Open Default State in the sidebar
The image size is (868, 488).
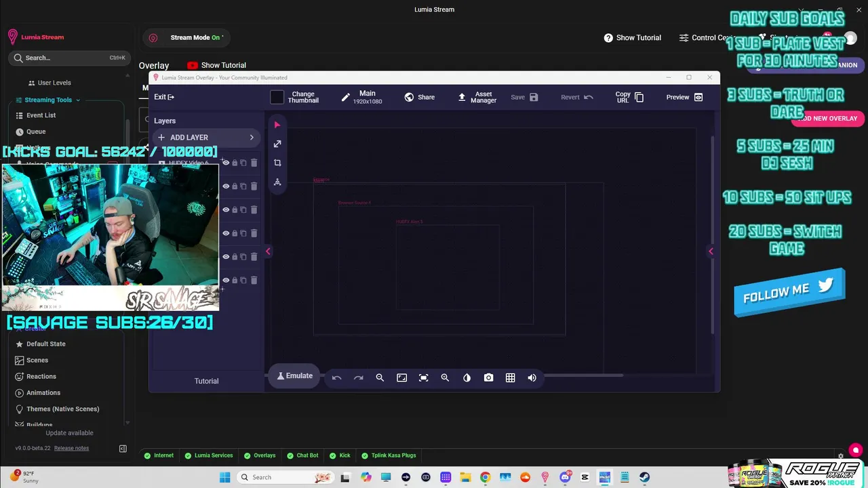(46, 344)
